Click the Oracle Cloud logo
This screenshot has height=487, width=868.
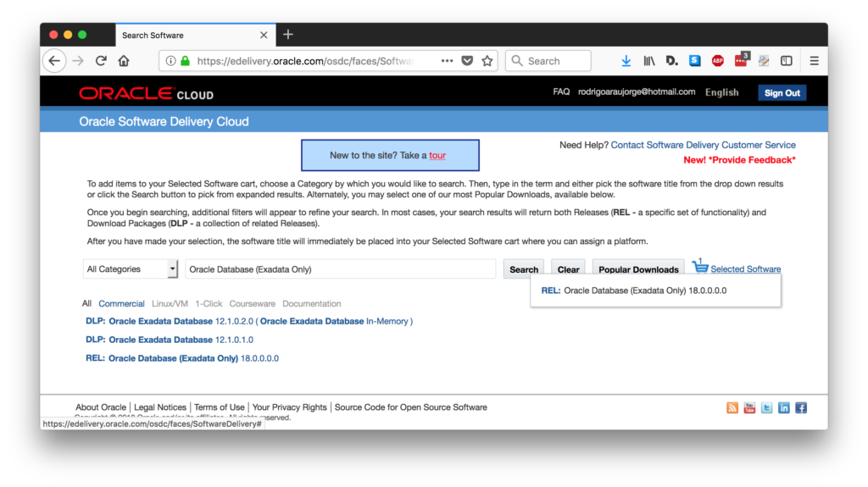[x=146, y=93]
